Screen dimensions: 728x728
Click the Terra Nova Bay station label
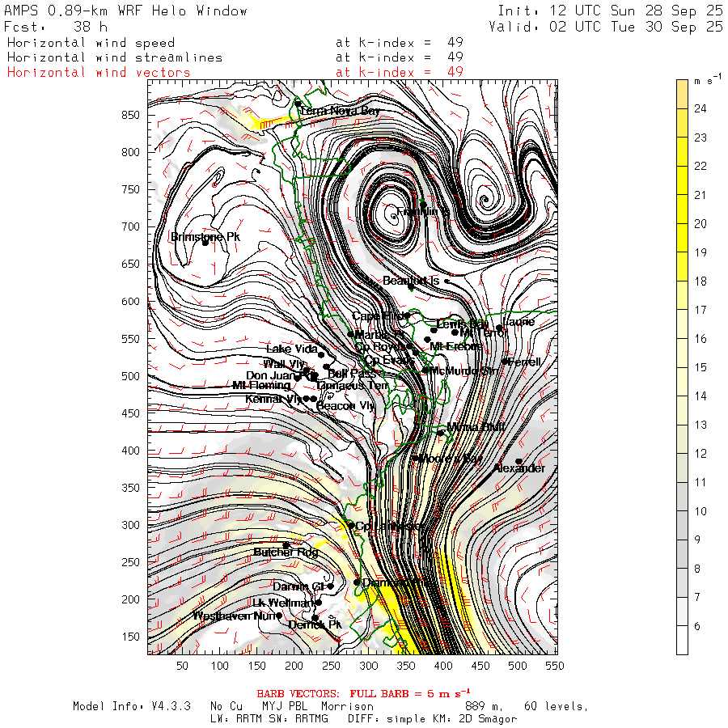[x=340, y=111]
